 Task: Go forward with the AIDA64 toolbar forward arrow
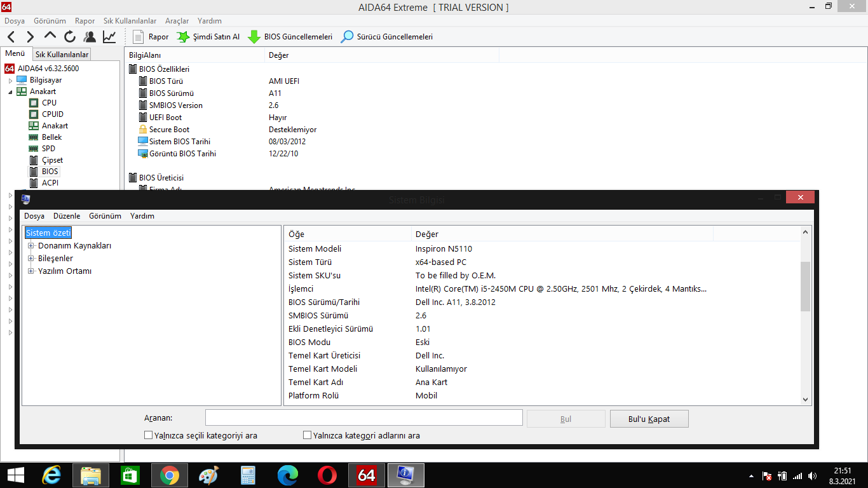31,37
